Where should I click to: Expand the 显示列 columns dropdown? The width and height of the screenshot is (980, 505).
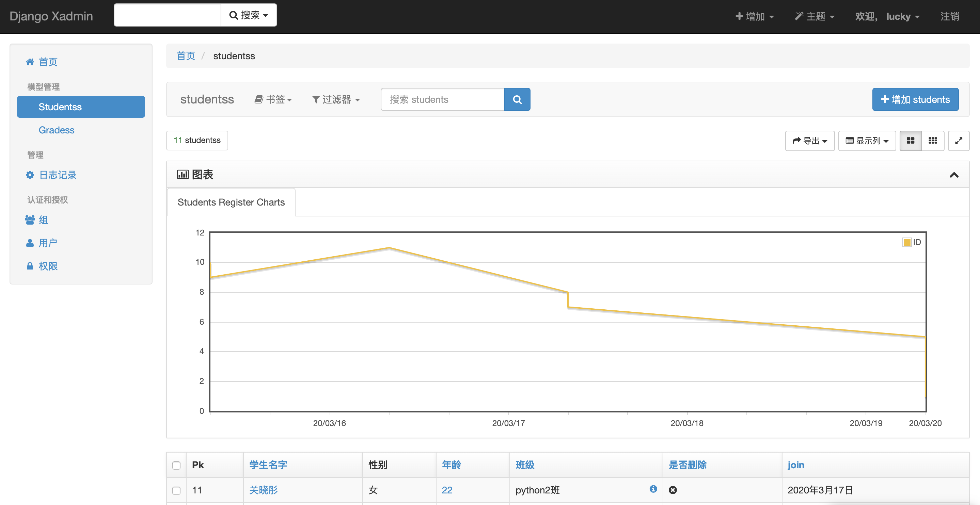pyautogui.click(x=867, y=141)
